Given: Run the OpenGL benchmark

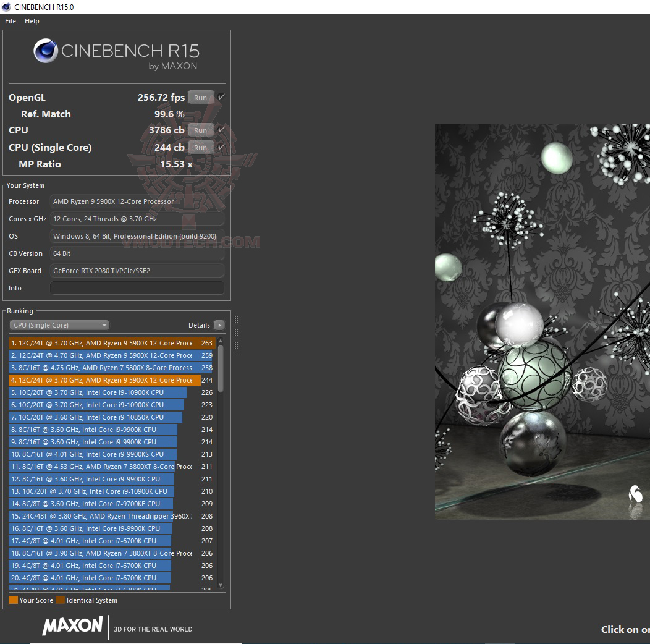Looking at the screenshot, I should click(201, 98).
